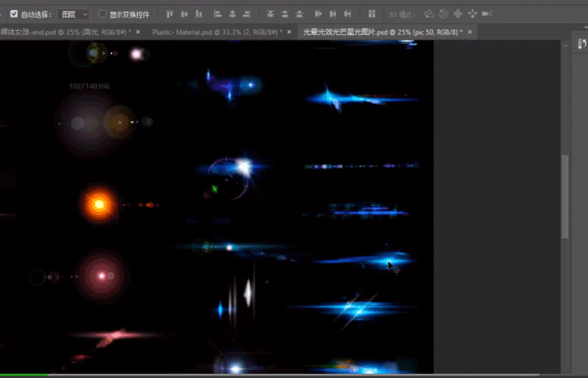Select the 3D roll object mode icon
This screenshot has width=588, height=378.
443,14
